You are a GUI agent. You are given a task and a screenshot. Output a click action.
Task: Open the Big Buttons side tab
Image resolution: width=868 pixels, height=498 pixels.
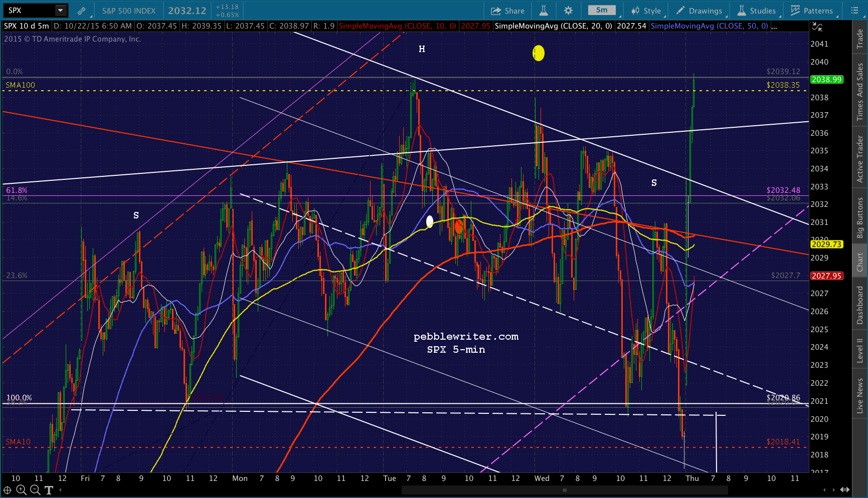(860, 217)
